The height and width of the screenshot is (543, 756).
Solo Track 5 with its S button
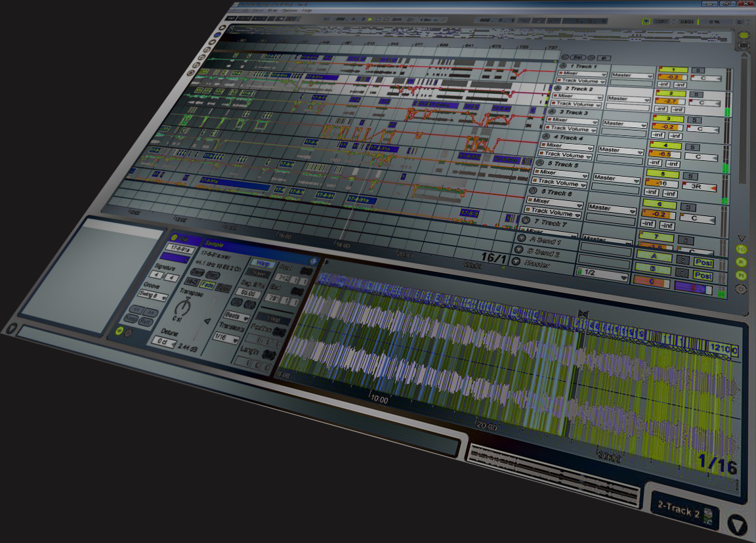click(690, 176)
